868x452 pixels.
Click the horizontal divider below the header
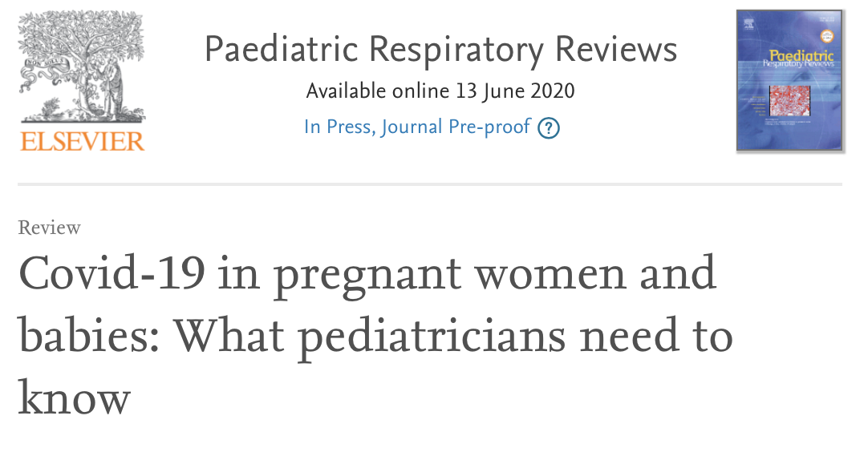coord(430,184)
